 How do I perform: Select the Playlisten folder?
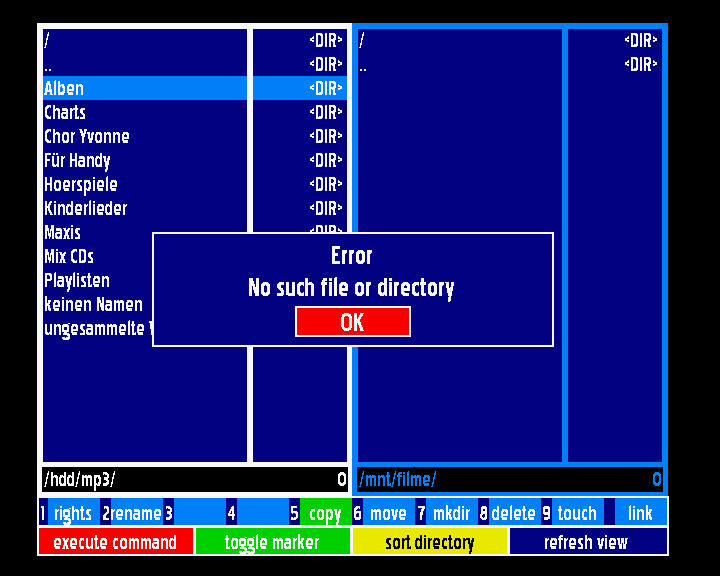pos(77,280)
